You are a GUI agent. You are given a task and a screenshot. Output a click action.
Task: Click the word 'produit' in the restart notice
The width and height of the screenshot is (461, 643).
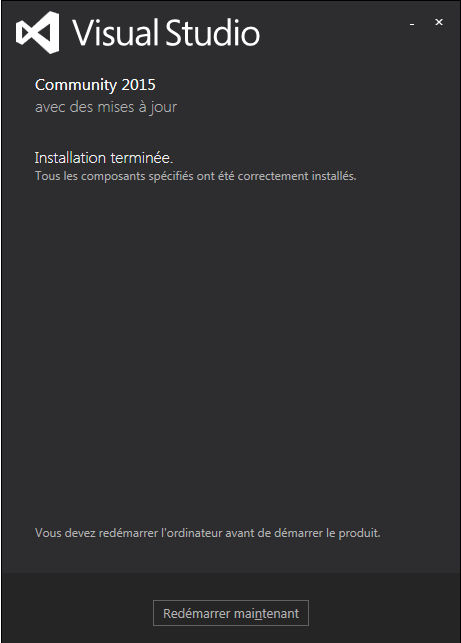click(359, 533)
